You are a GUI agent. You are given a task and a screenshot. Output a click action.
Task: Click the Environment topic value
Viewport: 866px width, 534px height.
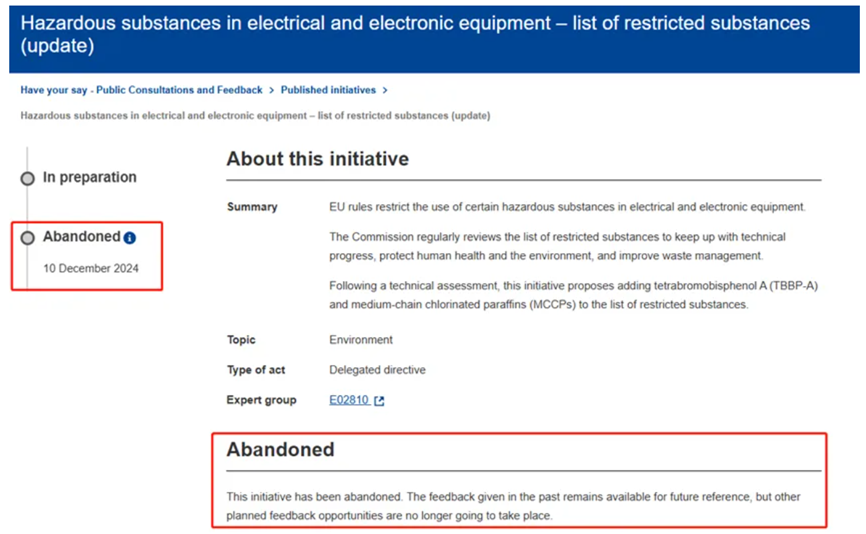(x=361, y=340)
